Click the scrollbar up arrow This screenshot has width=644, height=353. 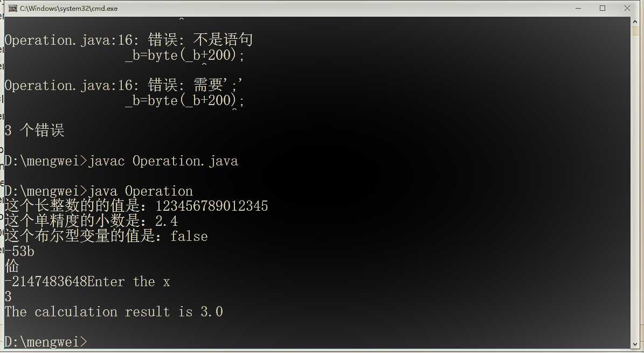point(635,22)
